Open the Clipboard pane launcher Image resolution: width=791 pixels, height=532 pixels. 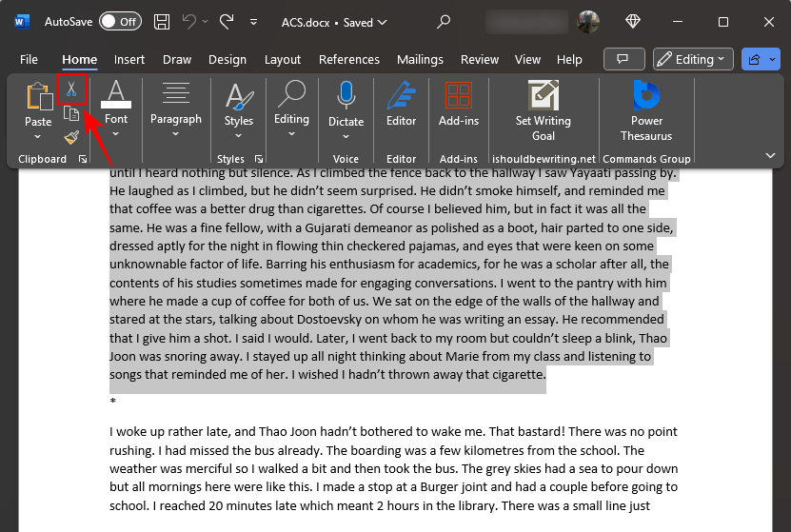tap(82, 159)
